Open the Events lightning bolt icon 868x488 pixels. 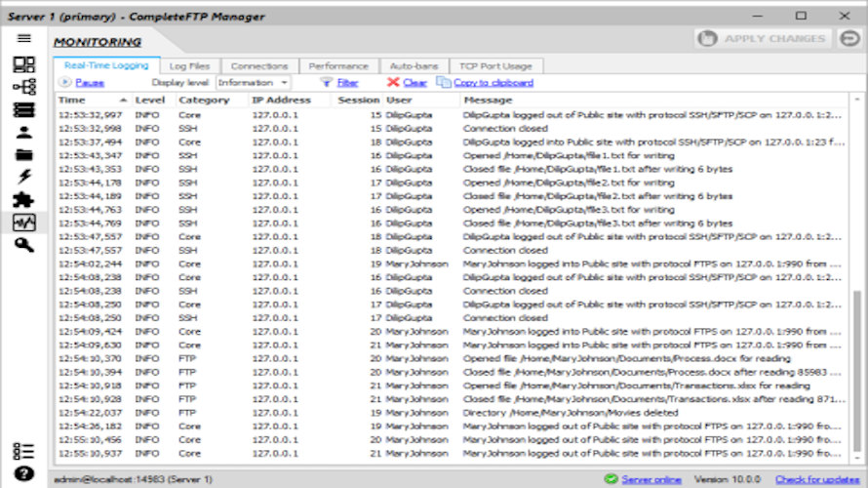(x=23, y=177)
